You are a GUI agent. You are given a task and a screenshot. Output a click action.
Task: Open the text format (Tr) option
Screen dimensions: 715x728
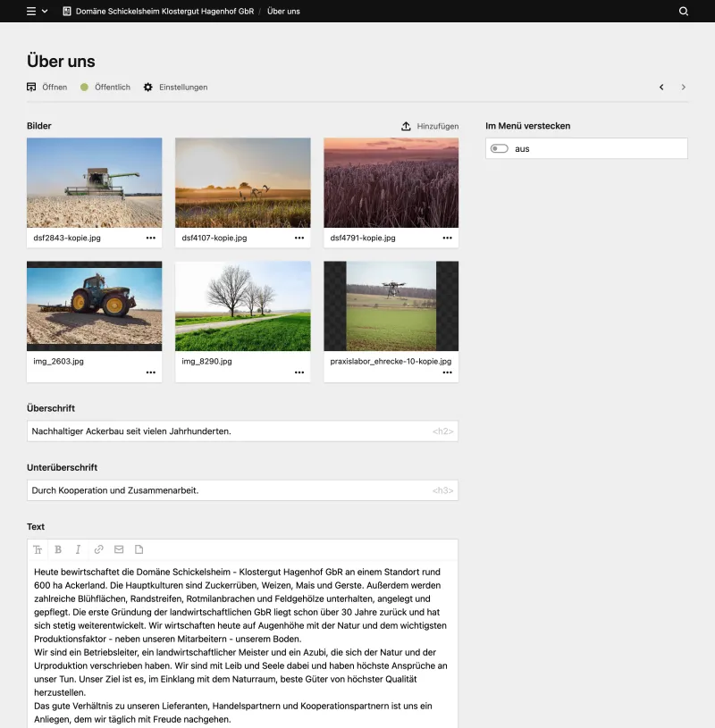click(x=38, y=549)
